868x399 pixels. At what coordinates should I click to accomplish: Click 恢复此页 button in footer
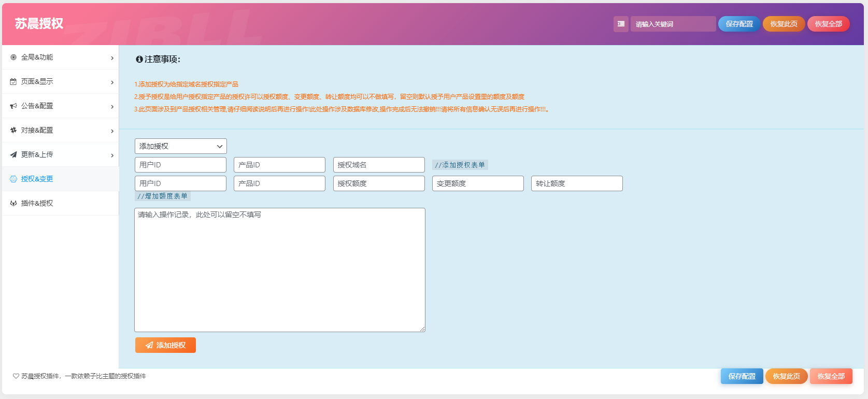(786, 376)
